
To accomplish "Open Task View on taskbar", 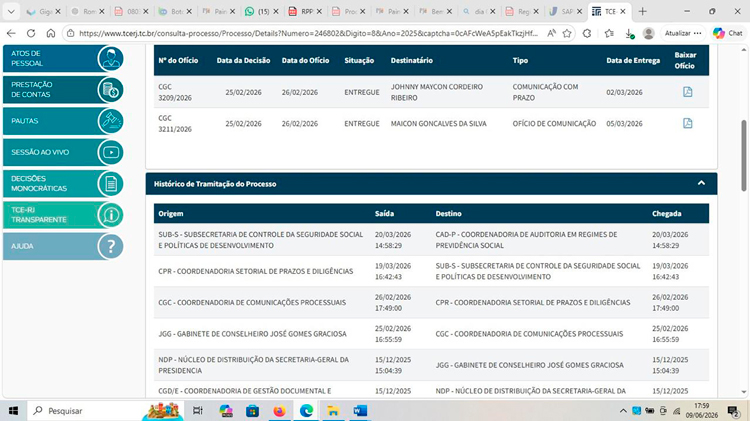I will [198, 410].
